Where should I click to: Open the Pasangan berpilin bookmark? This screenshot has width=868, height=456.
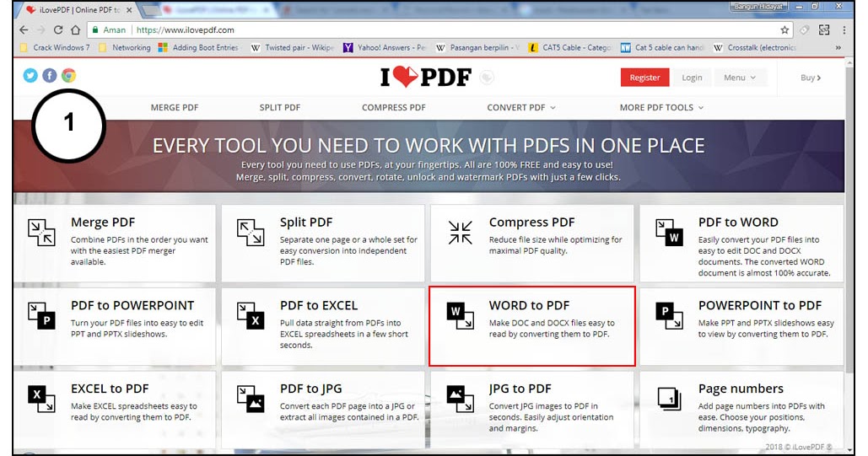coord(477,47)
